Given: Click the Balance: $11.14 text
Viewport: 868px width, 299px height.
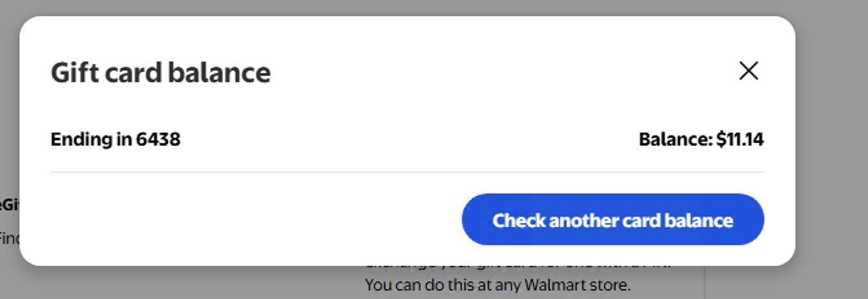Looking at the screenshot, I should click(701, 139).
